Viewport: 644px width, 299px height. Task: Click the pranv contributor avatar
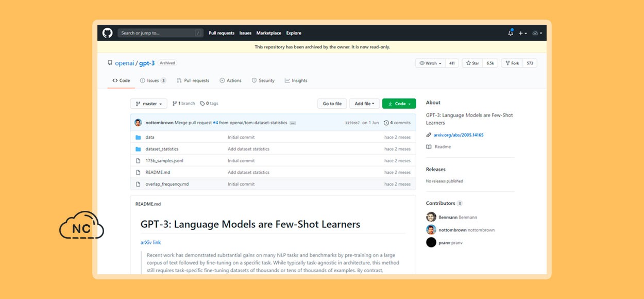431,242
